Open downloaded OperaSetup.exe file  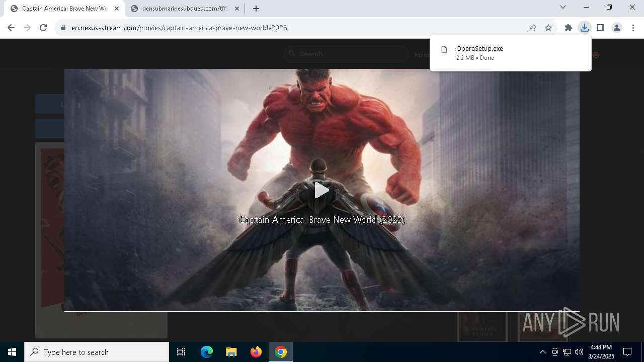[x=511, y=53]
